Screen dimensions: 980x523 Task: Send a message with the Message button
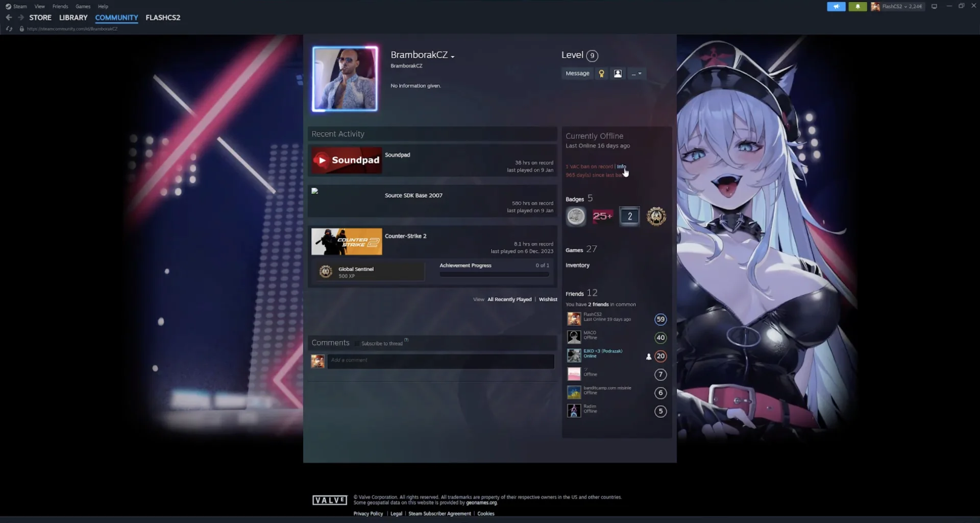point(577,74)
